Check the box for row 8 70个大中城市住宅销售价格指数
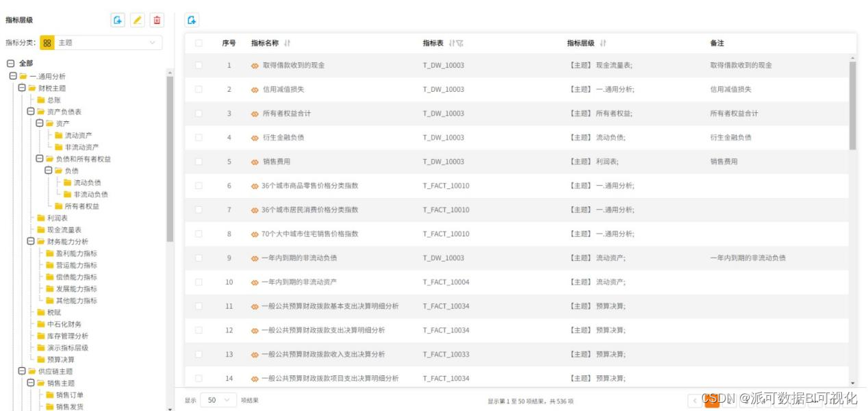 199,234
